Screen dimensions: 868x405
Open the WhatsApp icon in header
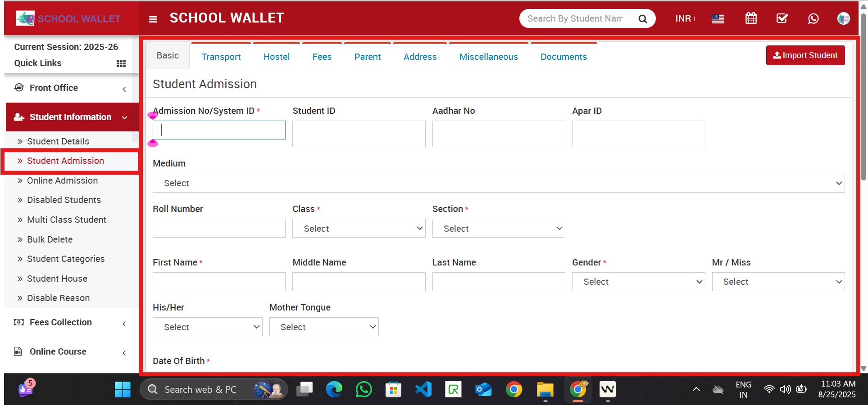pos(813,18)
